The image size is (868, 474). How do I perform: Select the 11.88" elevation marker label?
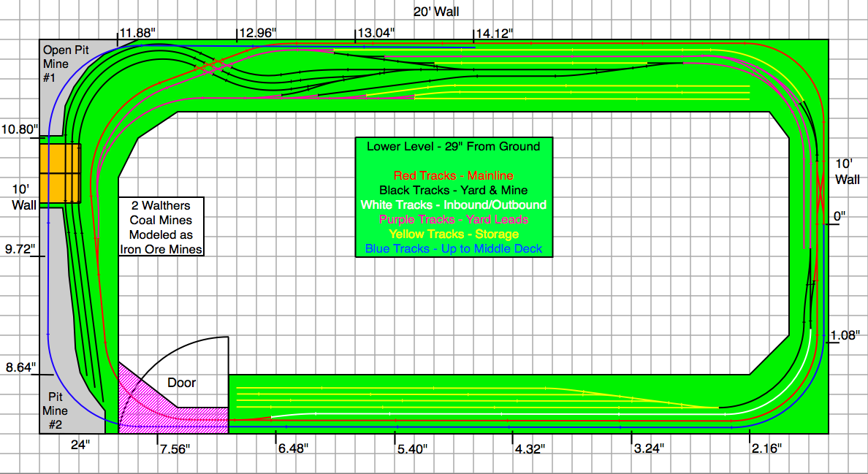tap(139, 33)
